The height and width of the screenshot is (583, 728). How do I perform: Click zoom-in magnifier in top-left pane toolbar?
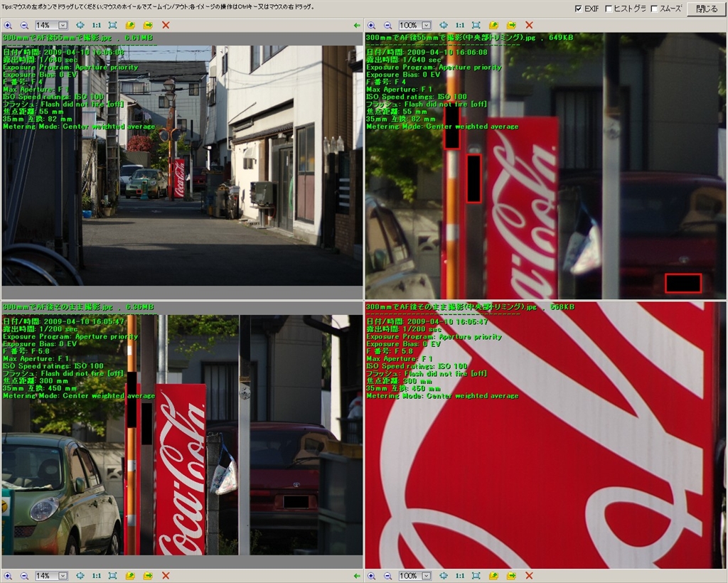8,25
